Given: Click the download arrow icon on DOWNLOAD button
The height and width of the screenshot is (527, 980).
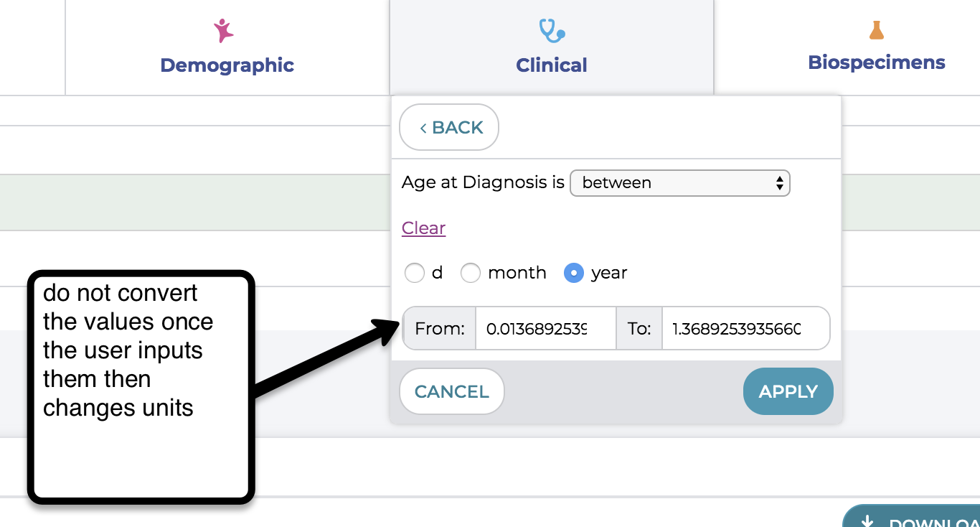Looking at the screenshot, I should (868, 521).
